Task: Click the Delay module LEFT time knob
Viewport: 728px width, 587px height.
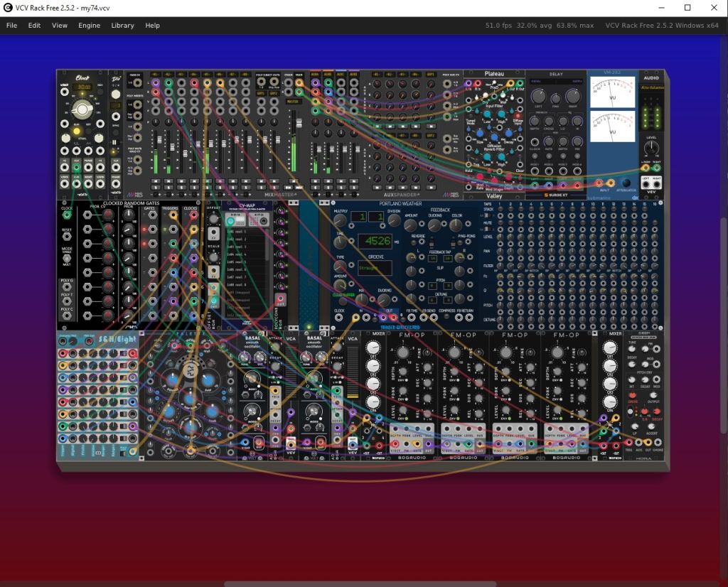Action: coord(538,97)
